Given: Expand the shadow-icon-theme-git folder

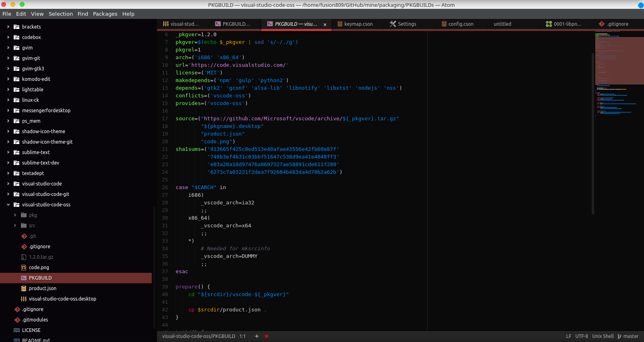Looking at the screenshot, I should click(x=8, y=142).
